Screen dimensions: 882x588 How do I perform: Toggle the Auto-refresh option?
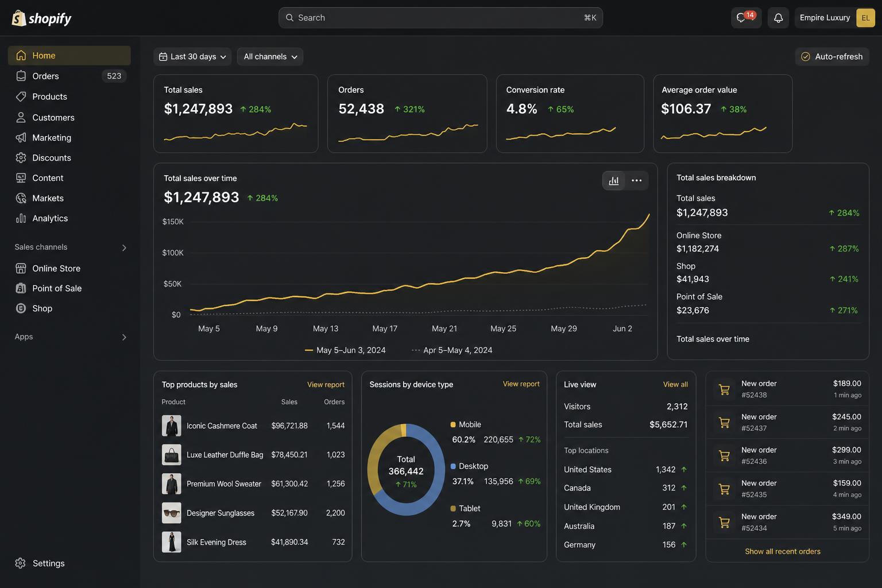pos(832,56)
